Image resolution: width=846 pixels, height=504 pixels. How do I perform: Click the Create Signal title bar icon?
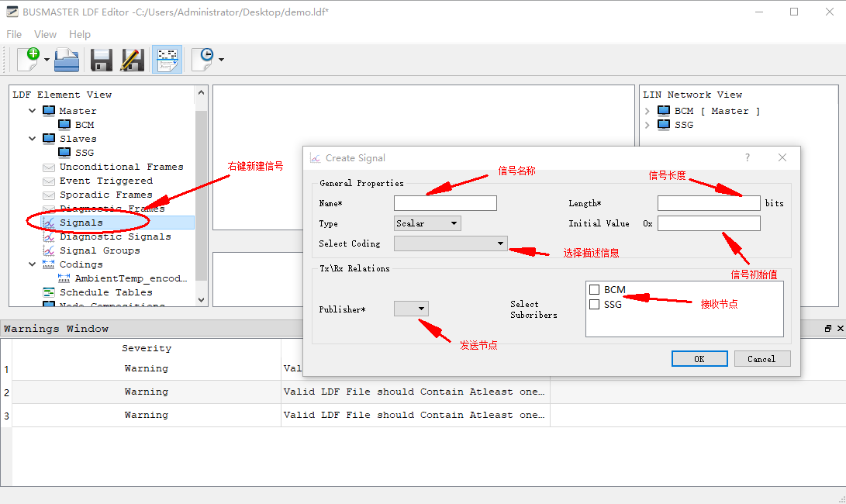[x=315, y=158]
